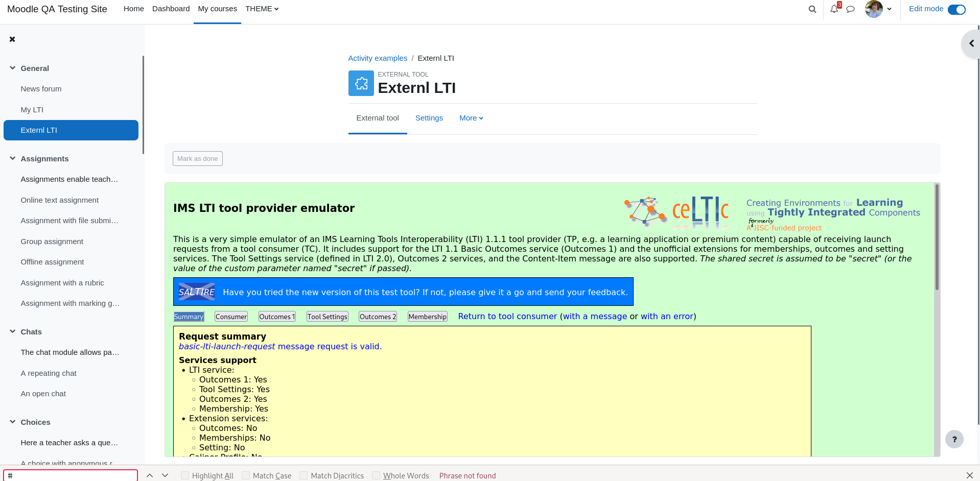The width and height of the screenshot is (980, 481).
Task: Click Return to tool consumer link
Action: pyautogui.click(x=507, y=316)
